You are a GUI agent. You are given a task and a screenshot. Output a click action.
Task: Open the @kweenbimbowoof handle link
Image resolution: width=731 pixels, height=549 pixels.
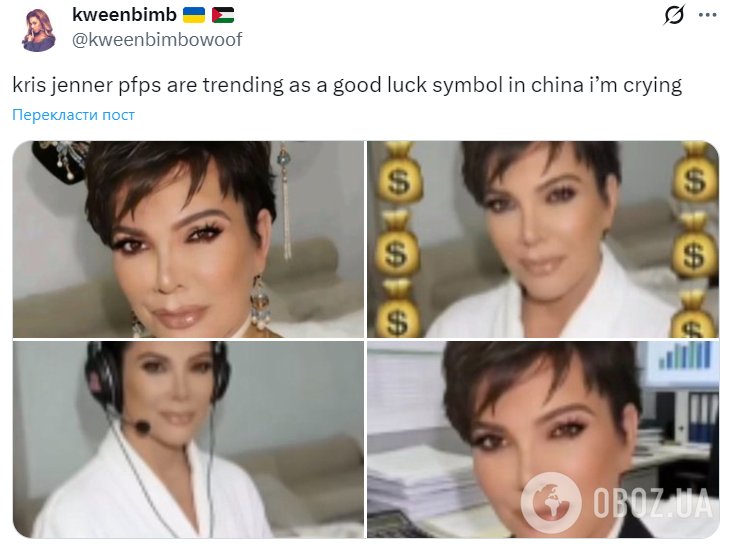(x=157, y=40)
